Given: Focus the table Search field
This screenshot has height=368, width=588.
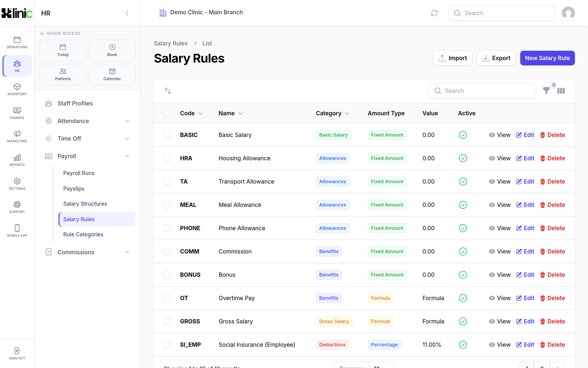Looking at the screenshot, I should pyautogui.click(x=482, y=91).
